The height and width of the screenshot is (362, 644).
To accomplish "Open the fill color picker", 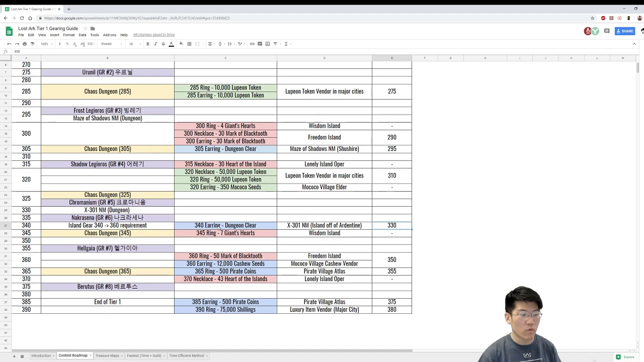I will pos(181,44).
